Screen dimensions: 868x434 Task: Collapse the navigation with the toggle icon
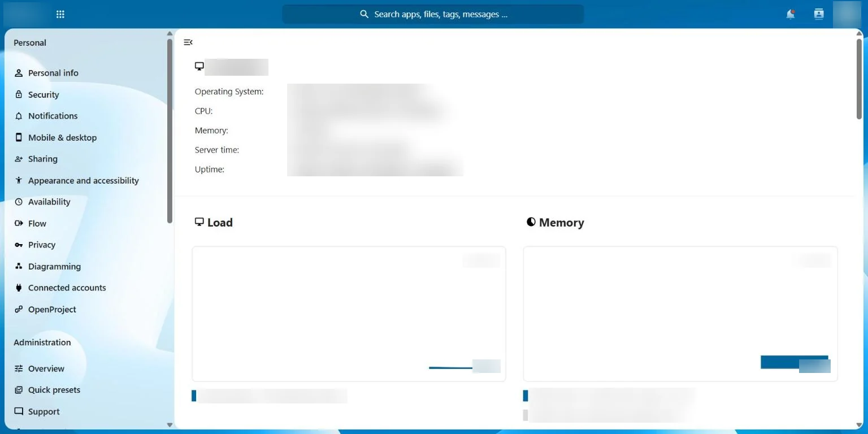click(188, 42)
